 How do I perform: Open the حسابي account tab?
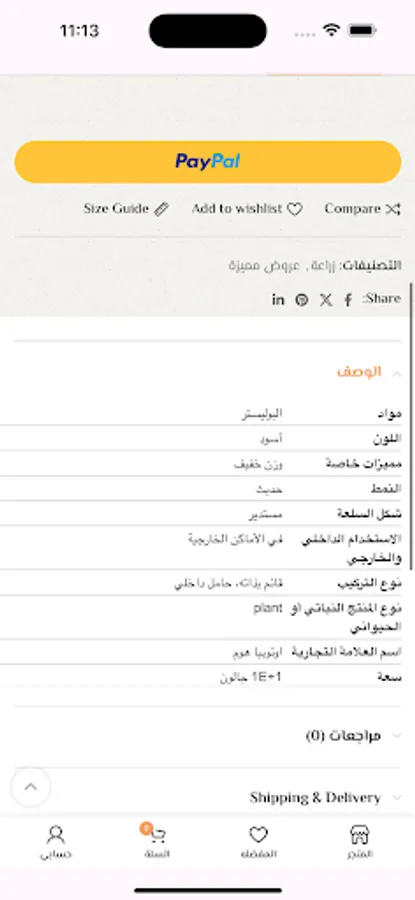[x=56, y=842]
